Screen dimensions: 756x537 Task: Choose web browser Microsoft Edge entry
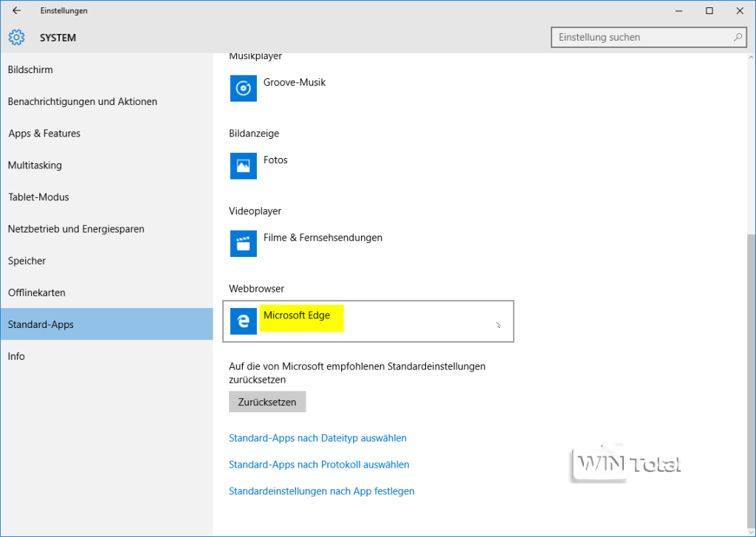(368, 321)
